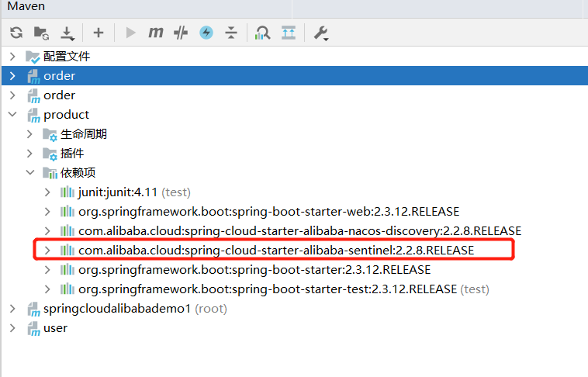Select the spring-cloud-starter-alibaba-sentinel dependency
Viewport: 588px width, 377px height.
pos(275,251)
